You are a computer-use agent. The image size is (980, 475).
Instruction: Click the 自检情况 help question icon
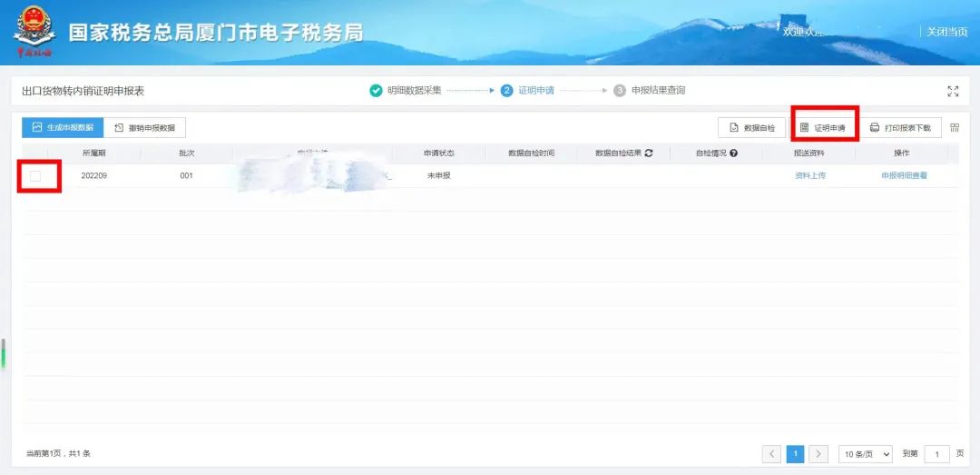733,153
